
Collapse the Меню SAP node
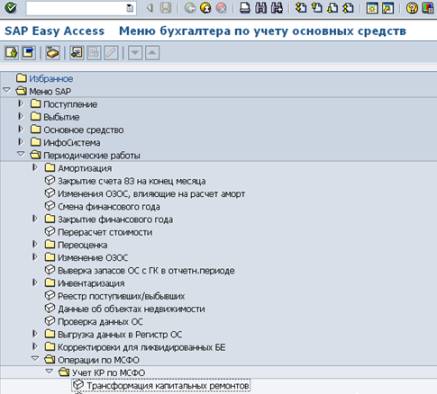7,90
